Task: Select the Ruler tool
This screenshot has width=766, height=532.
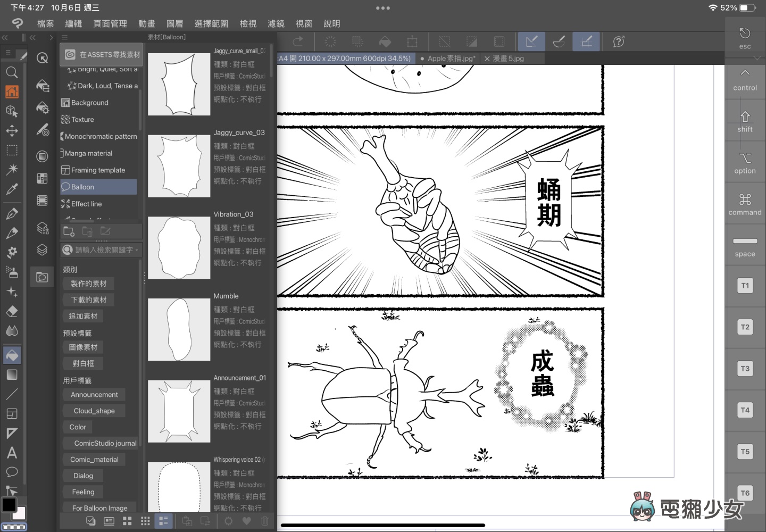Action: 12,433
